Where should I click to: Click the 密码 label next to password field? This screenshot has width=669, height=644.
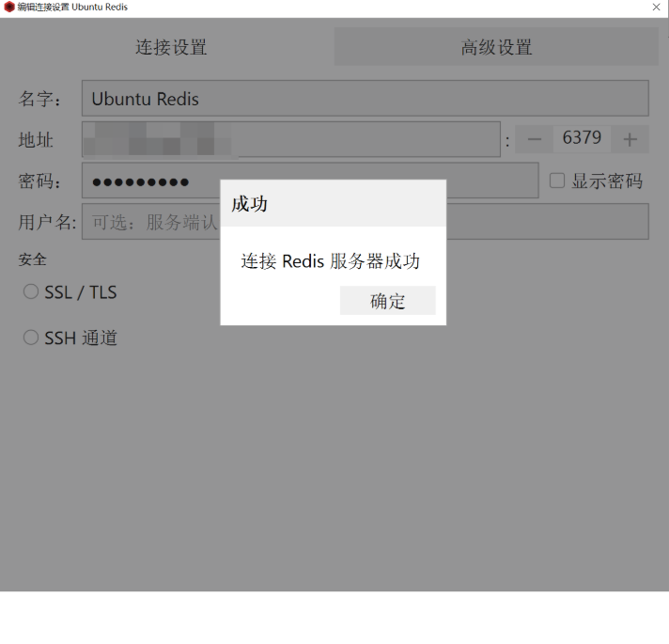[x=39, y=181]
